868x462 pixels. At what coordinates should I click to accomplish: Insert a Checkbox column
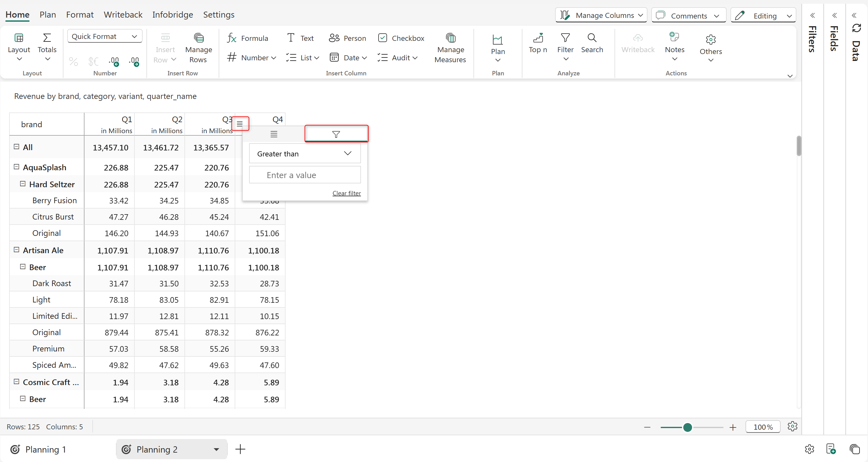(x=401, y=38)
